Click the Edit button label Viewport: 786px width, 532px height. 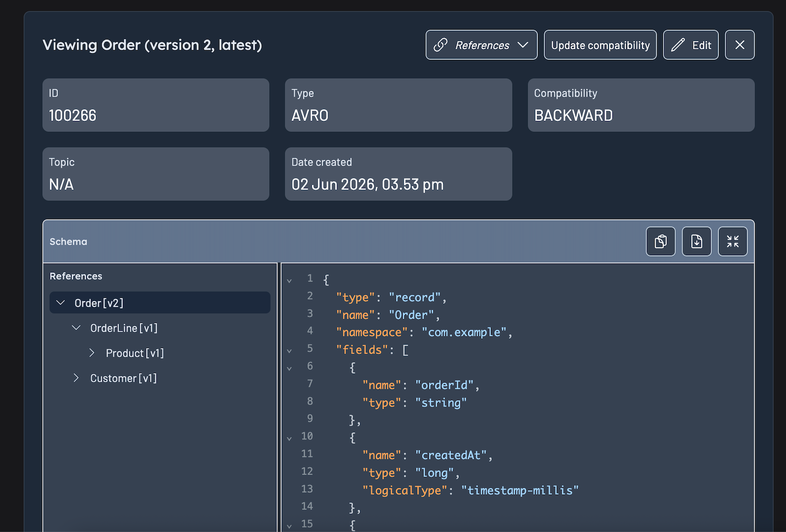tap(702, 45)
